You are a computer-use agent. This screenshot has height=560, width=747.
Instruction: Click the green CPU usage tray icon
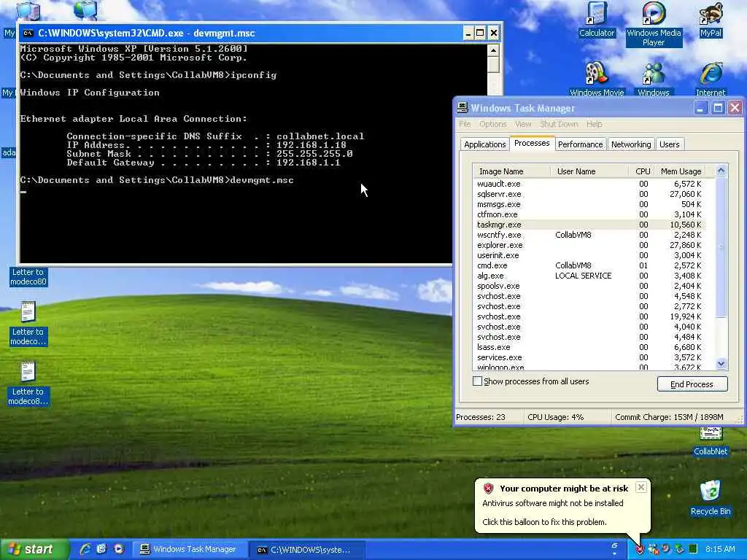693,549
